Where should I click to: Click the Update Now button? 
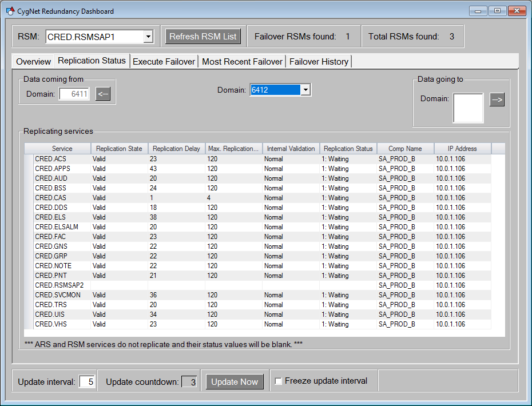point(235,382)
